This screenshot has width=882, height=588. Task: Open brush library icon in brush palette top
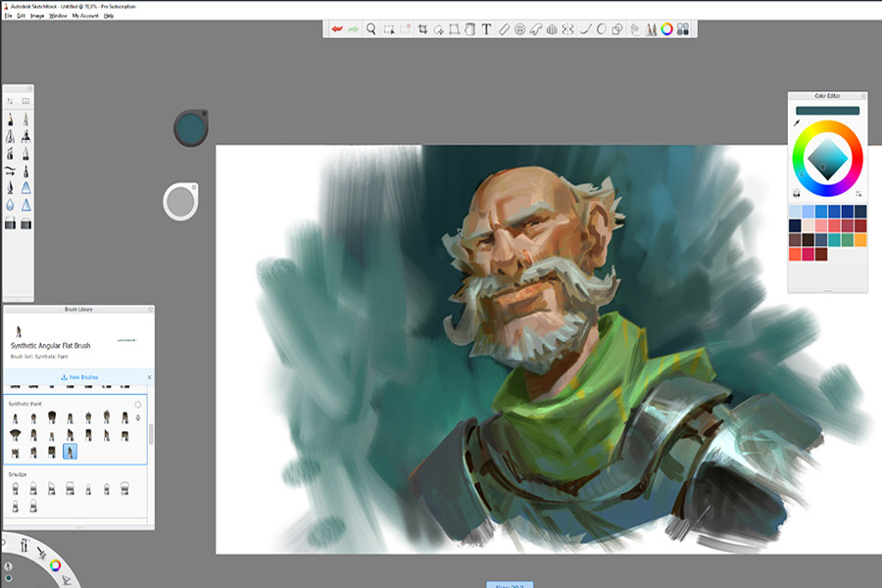click(25, 101)
